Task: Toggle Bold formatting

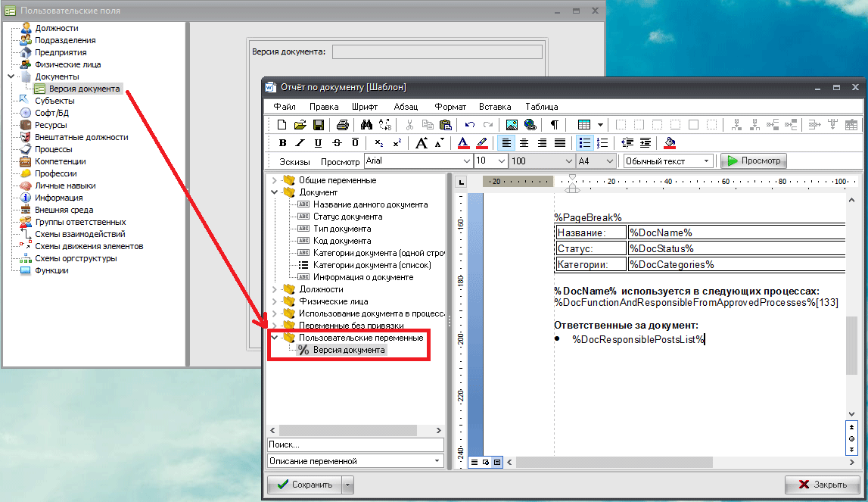Action: tap(282, 143)
